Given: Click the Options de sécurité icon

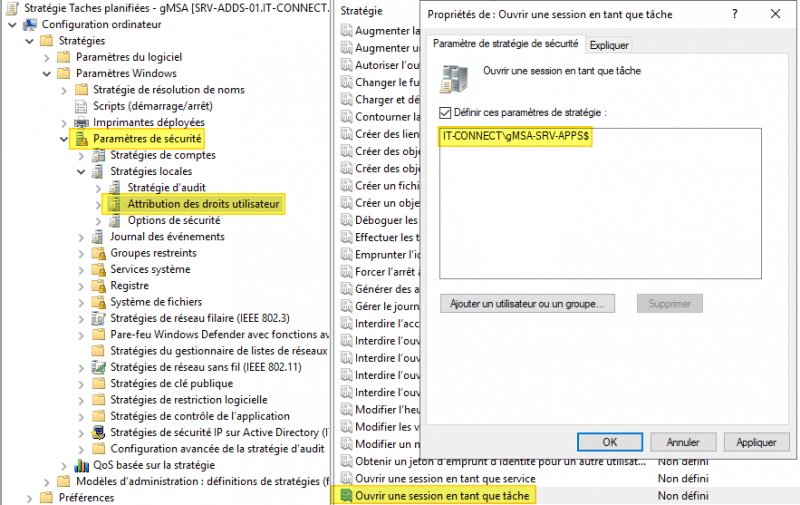Looking at the screenshot, I should (115, 220).
